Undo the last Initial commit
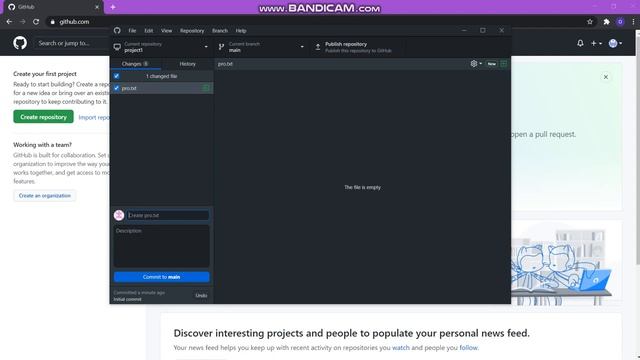The width and height of the screenshot is (640, 360). click(201, 295)
